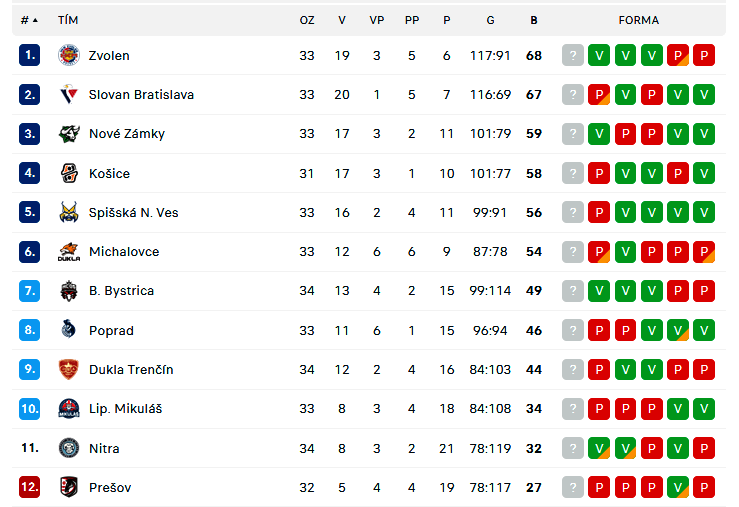Sort standings by the G goals column

pyautogui.click(x=490, y=20)
